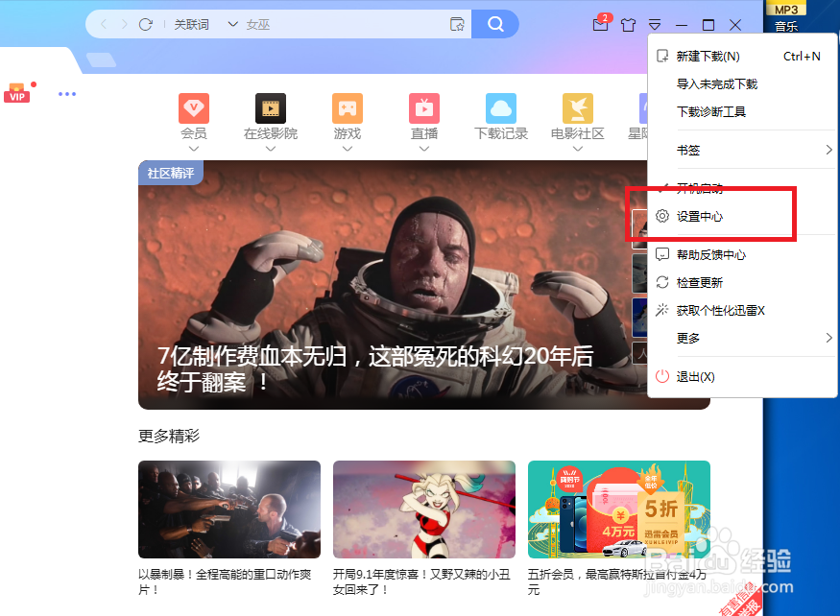Select 检查更新 menu item
Viewport: 840px width, 616px height.
pos(742,283)
